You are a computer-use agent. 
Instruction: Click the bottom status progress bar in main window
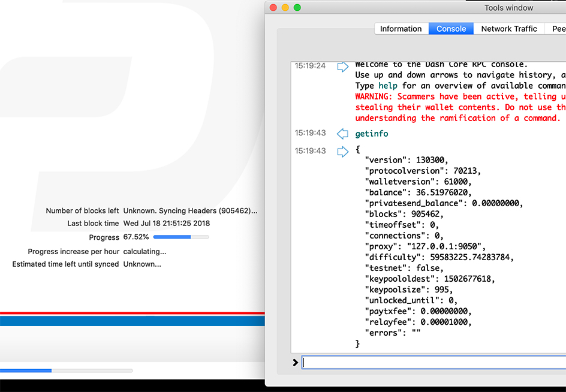(x=67, y=370)
